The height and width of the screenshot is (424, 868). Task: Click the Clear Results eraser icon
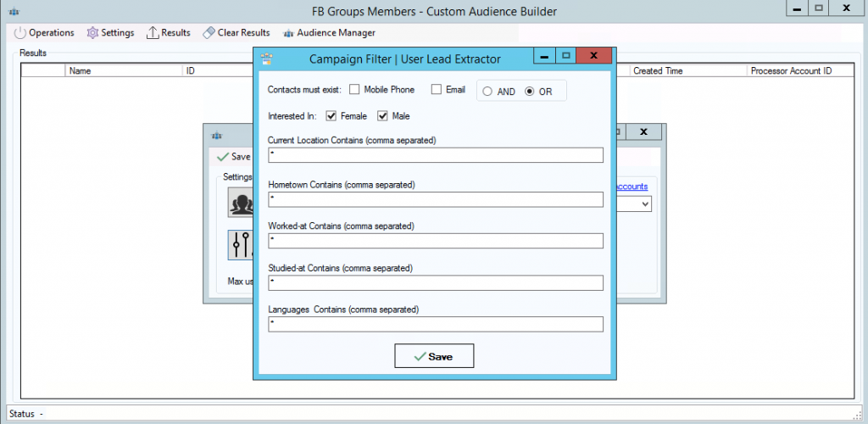(x=209, y=33)
